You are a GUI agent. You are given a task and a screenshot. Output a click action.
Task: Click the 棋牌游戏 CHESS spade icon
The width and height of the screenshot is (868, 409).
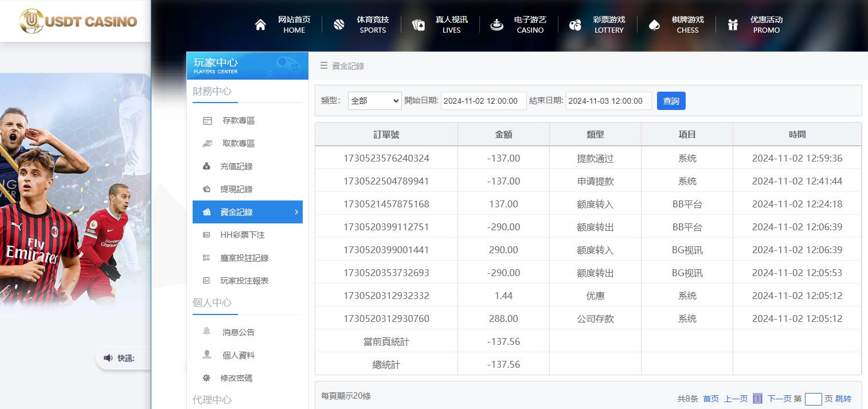(x=654, y=24)
